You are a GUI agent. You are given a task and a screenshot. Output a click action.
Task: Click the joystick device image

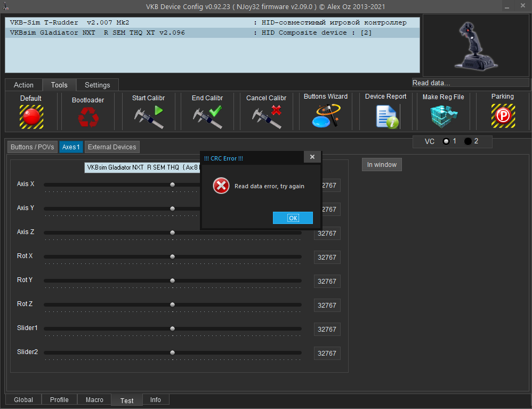click(x=476, y=46)
